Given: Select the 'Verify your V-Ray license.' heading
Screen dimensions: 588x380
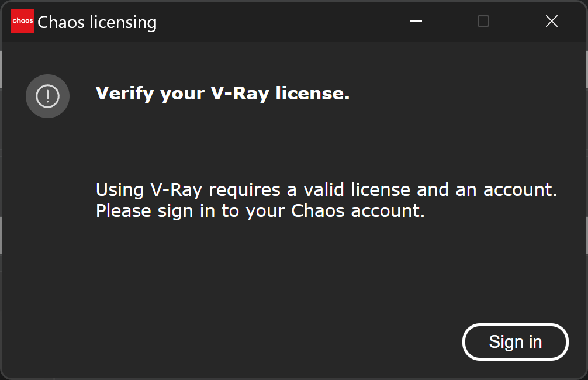Looking at the screenshot, I should 223,94.
